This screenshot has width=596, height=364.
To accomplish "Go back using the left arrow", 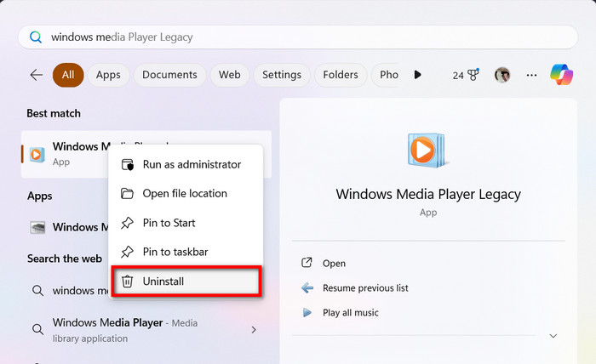I will (37, 75).
